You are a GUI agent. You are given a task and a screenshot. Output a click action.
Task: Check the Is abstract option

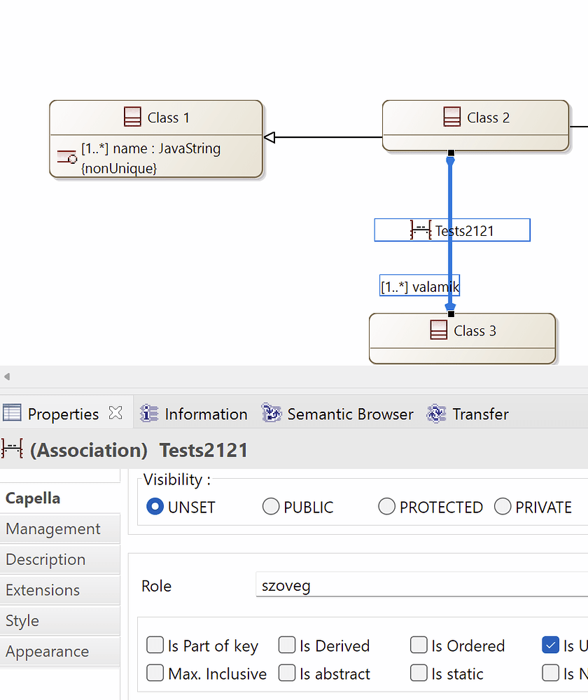pyautogui.click(x=286, y=673)
